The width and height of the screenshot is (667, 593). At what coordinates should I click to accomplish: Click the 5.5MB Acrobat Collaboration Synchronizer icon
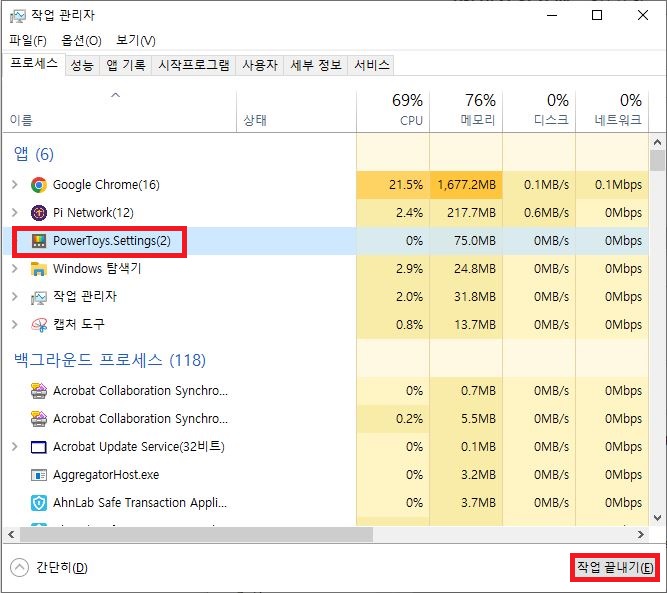point(39,419)
